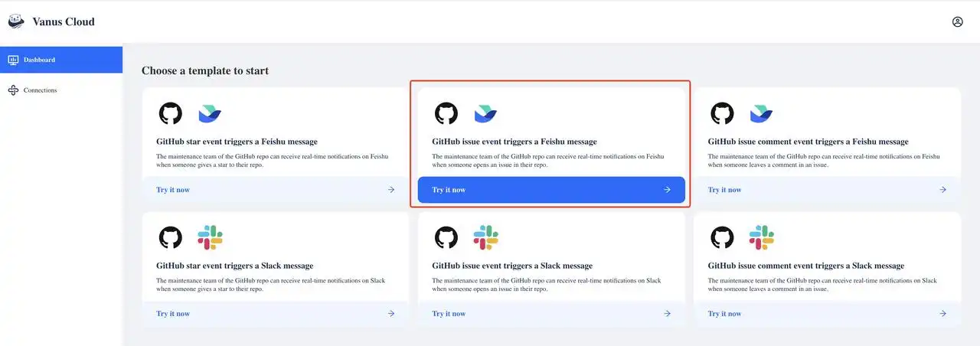Click the star Feishu card description text

(272, 160)
